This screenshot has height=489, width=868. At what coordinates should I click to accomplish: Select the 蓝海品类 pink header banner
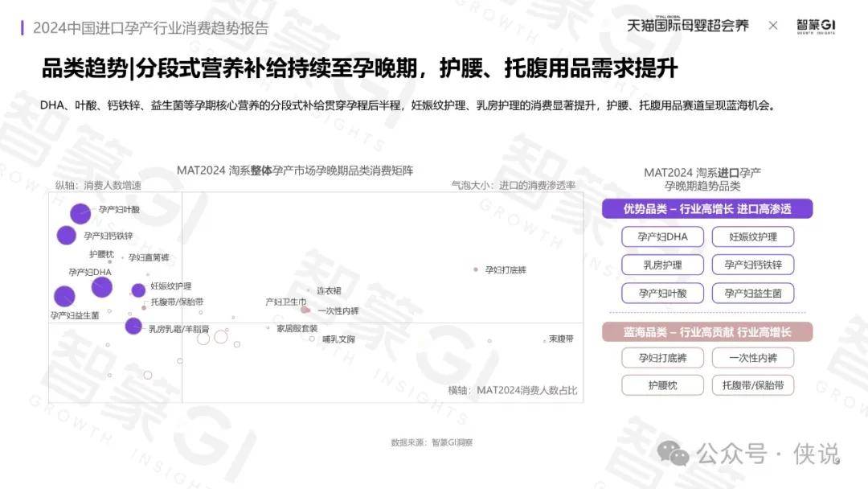[x=707, y=332]
